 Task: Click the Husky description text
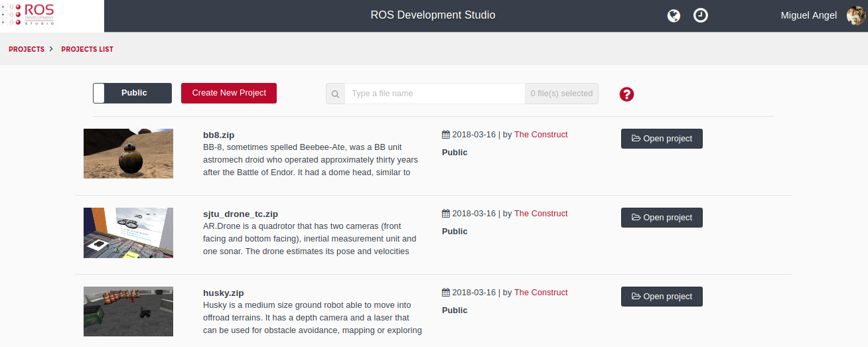pos(313,318)
